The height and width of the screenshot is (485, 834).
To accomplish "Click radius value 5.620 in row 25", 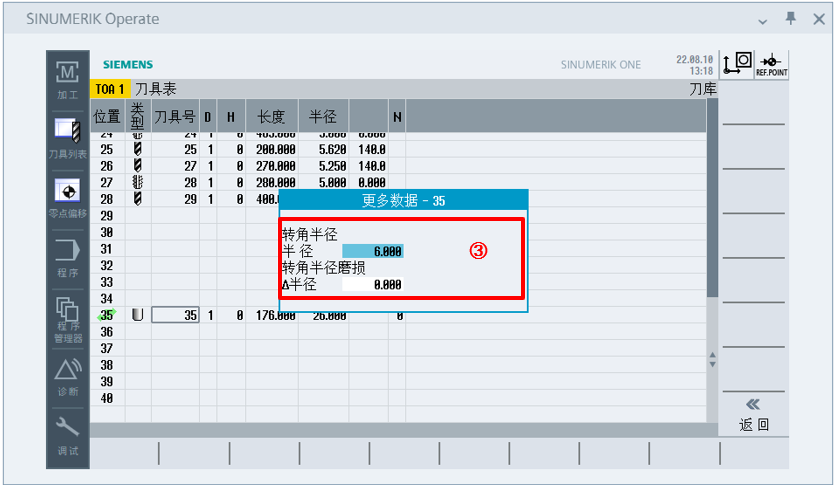I will (x=332, y=149).
